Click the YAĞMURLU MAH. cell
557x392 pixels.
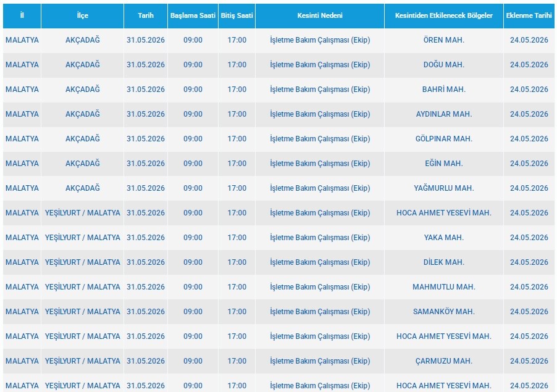[443, 188]
